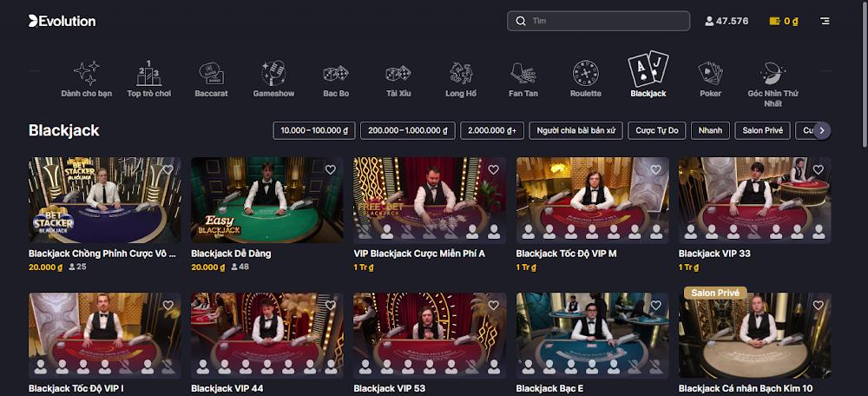Click the Evolution logo
The height and width of the screenshot is (396, 868).
[62, 21]
